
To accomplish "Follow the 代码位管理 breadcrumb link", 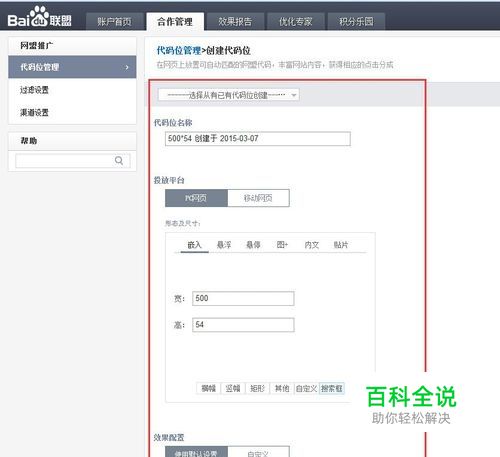I will [179, 51].
